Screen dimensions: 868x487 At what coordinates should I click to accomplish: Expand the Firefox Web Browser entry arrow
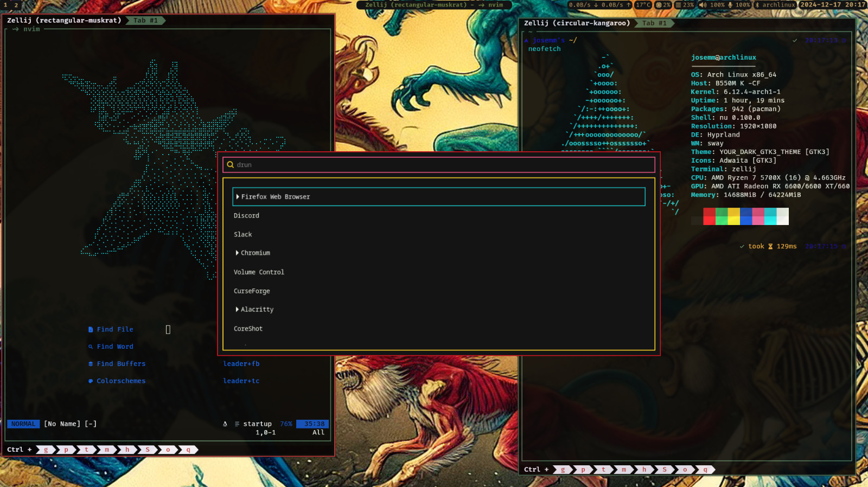point(238,197)
